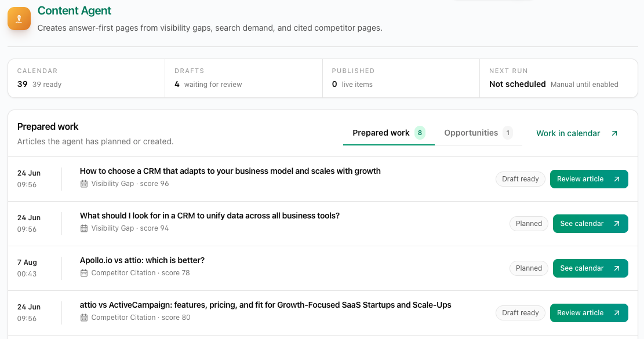
Task: Open the Work in calendar link
Action: [577, 133]
